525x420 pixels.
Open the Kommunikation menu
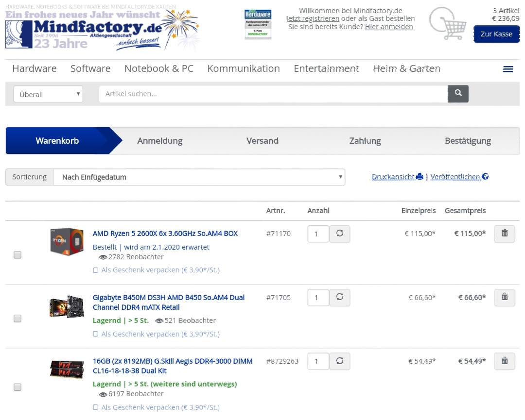[x=244, y=68]
